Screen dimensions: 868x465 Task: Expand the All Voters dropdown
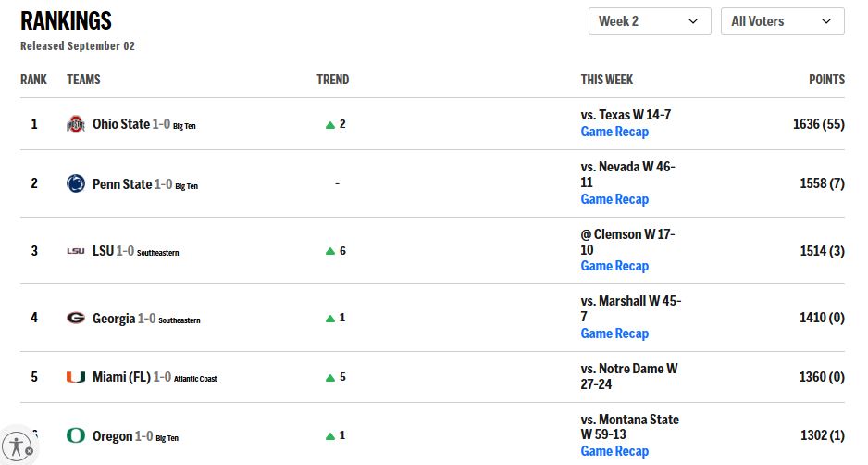[783, 21]
